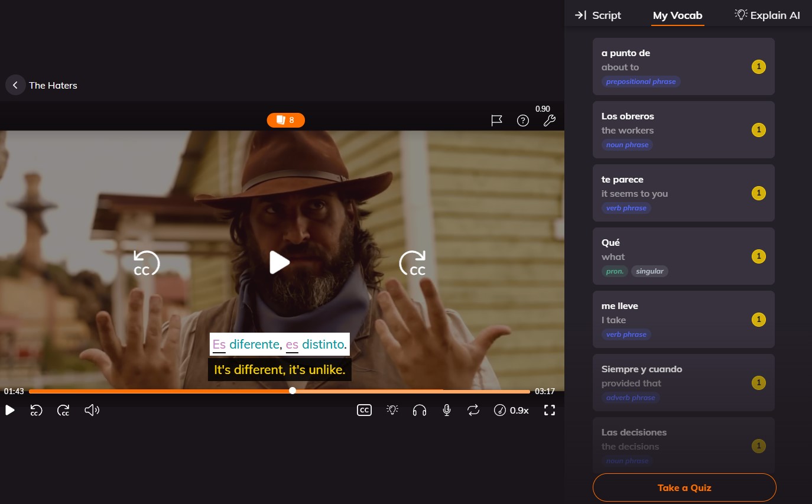Image resolution: width=812 pixels, height=504 pixels.
Task: Click the count badge on 'te parece'
Action: pos(758,193)
